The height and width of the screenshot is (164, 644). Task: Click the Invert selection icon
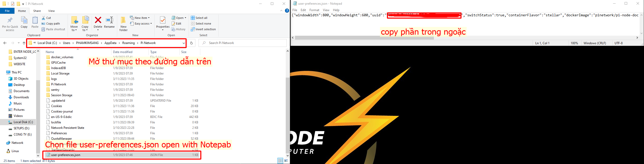pyautogui.click(x=193, y=29)
